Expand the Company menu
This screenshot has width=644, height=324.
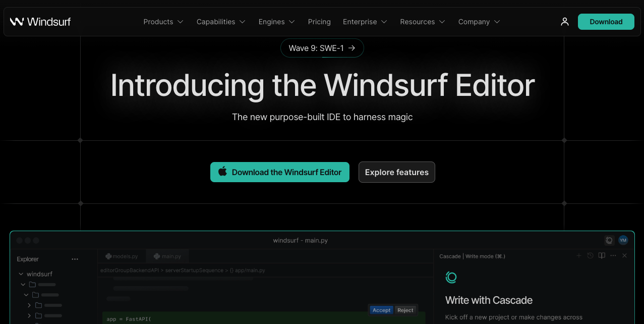tap(479, 22)
